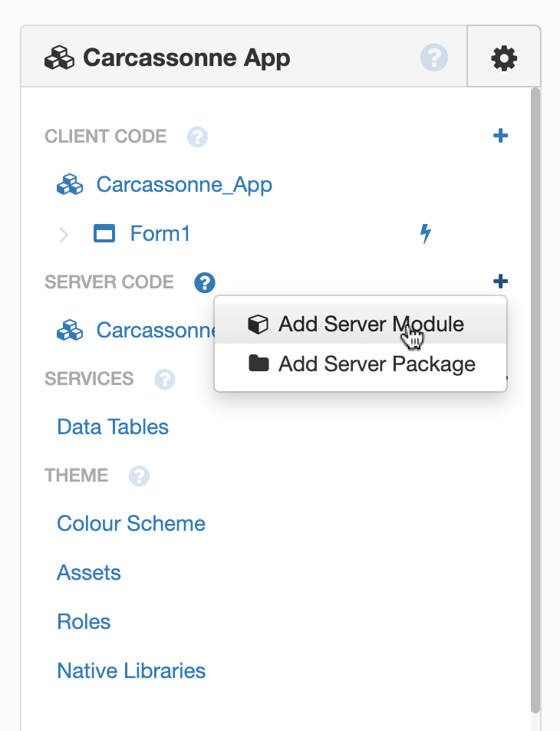Click the plus icon beside Server Code
The image size is (560, 731).
tap(500, 282)
